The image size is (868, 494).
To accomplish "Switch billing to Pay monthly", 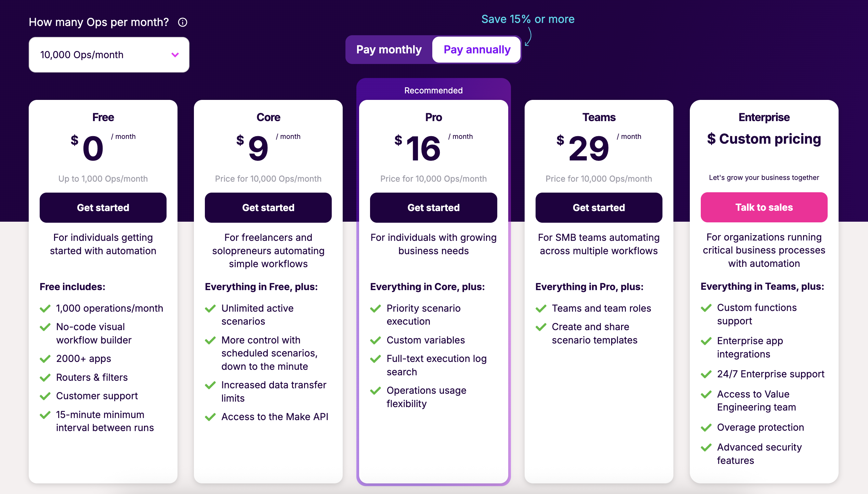I will tap(389, 50).
